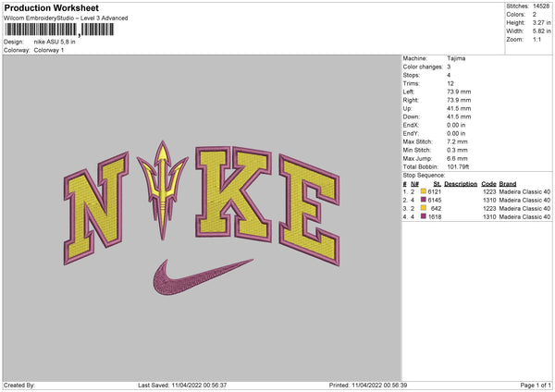Click the design name "nike ASU 5,8 in"
Image resolution: width=555 pixels, height=392 pixels.
pyautogui.click(x=55, y=42)
